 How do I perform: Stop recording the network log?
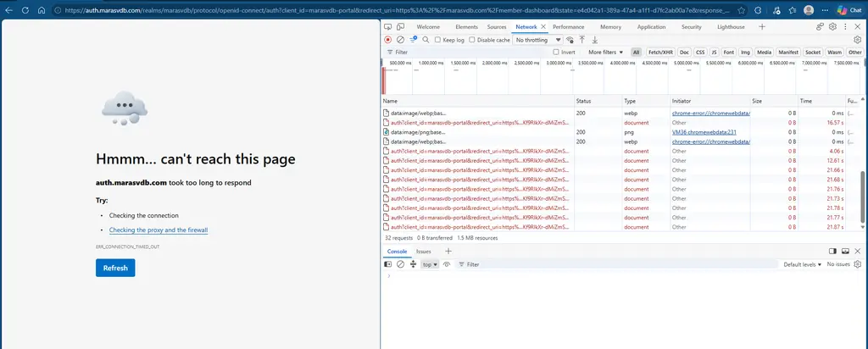point(388,40)
